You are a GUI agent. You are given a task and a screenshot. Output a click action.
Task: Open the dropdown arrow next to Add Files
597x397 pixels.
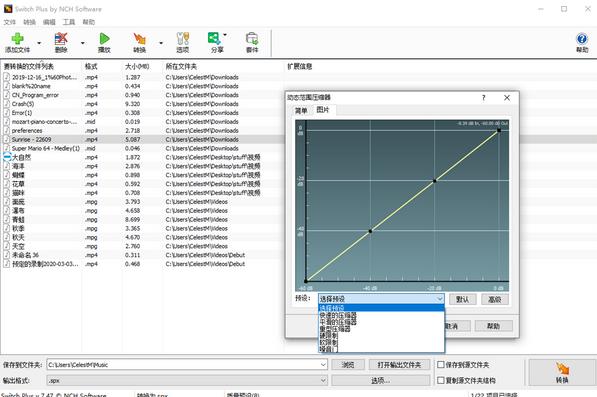(x=39, y=43)
